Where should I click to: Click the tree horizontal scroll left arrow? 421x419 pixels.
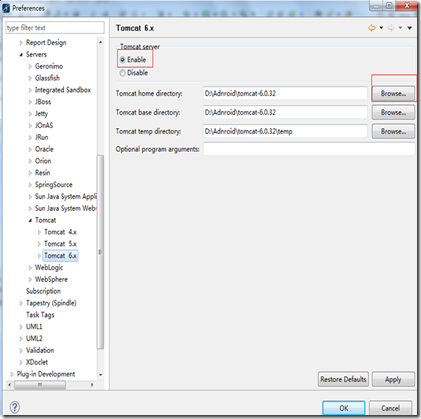pos(9,385)
